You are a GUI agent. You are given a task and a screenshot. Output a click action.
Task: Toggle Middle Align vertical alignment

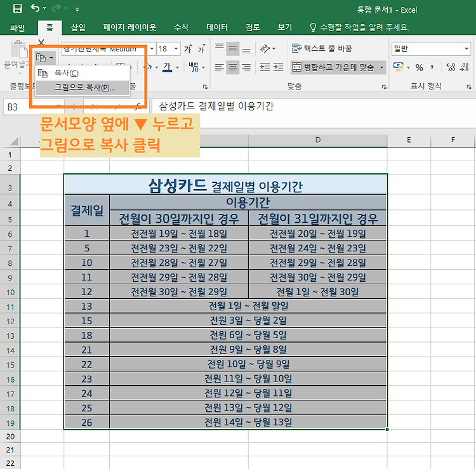pyautogui.click(x=232, y=48)
